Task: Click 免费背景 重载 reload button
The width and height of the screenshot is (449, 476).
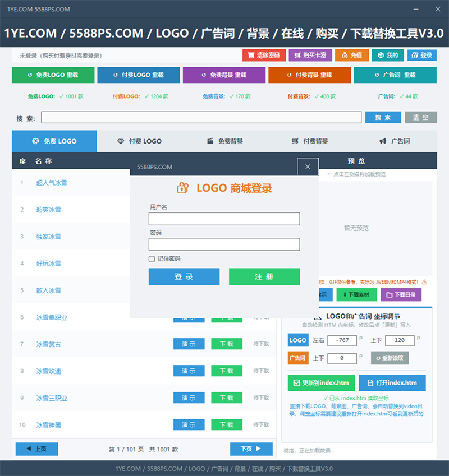Action: 224,75
